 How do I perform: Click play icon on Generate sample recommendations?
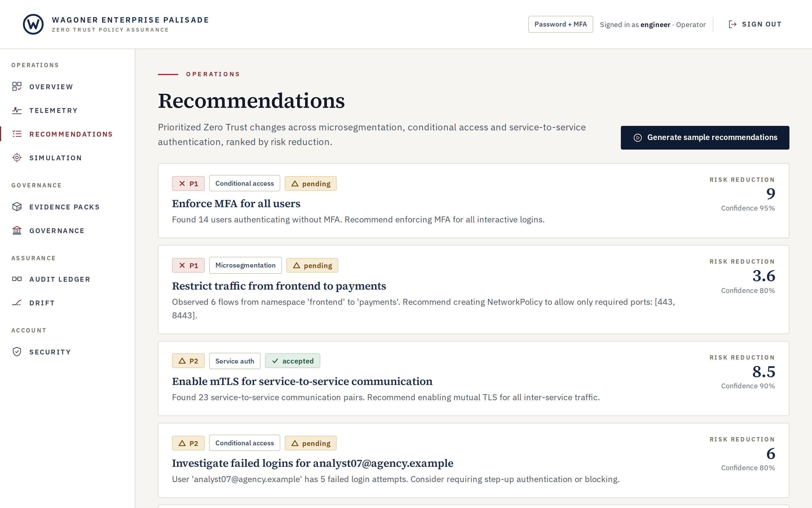coord(637,138)
